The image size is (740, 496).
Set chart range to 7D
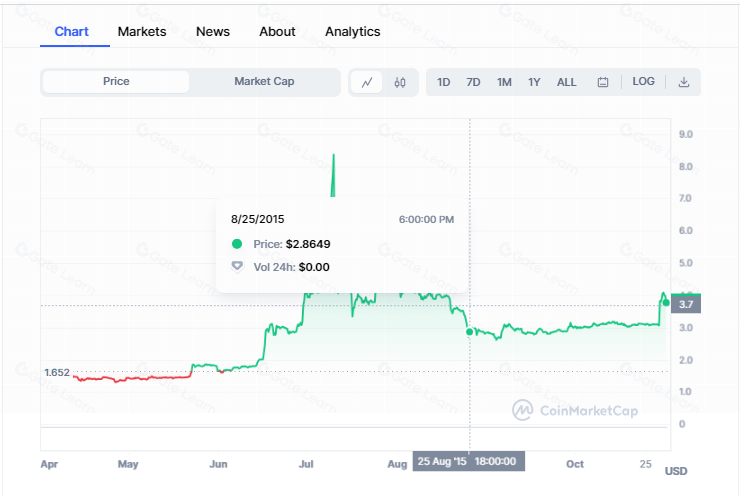[473, 83]
